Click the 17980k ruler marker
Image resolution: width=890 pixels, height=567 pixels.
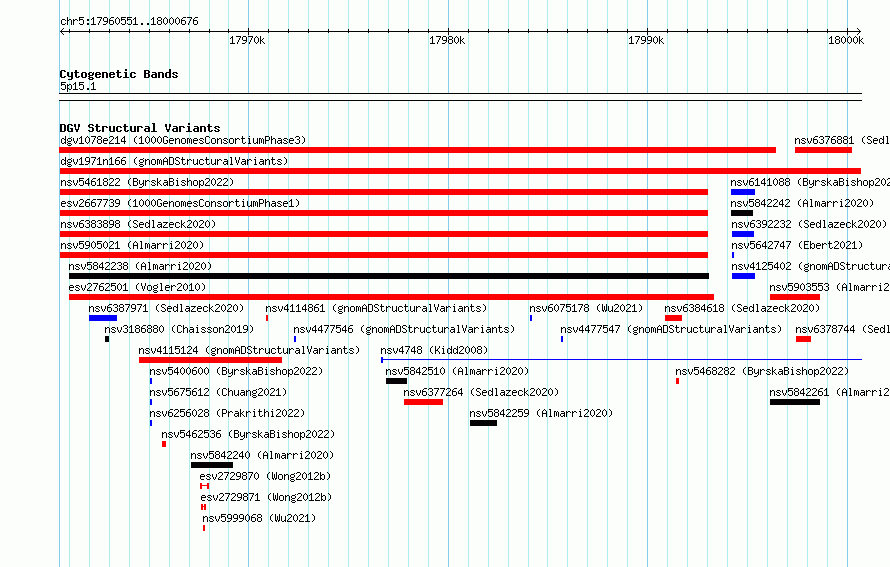[x=447, y=40]
